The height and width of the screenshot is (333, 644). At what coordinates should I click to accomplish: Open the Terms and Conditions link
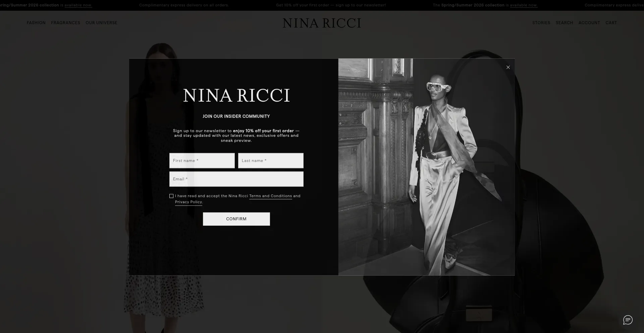270,196
